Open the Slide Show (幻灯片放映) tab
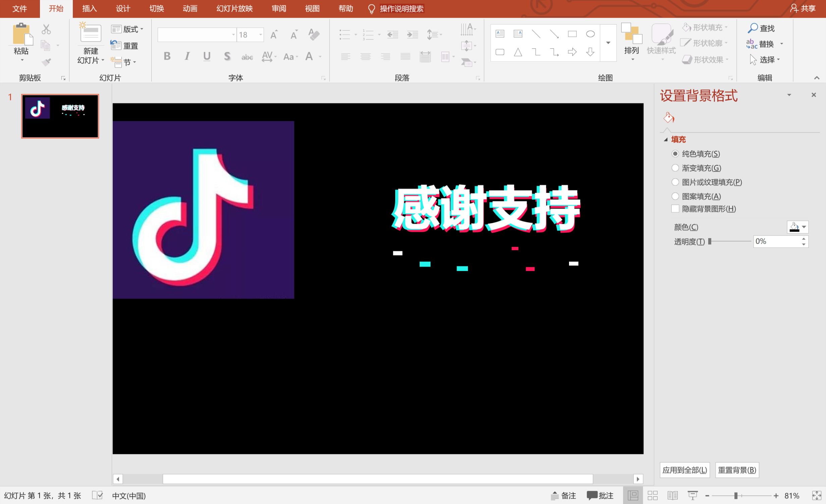 pos(234,9)
